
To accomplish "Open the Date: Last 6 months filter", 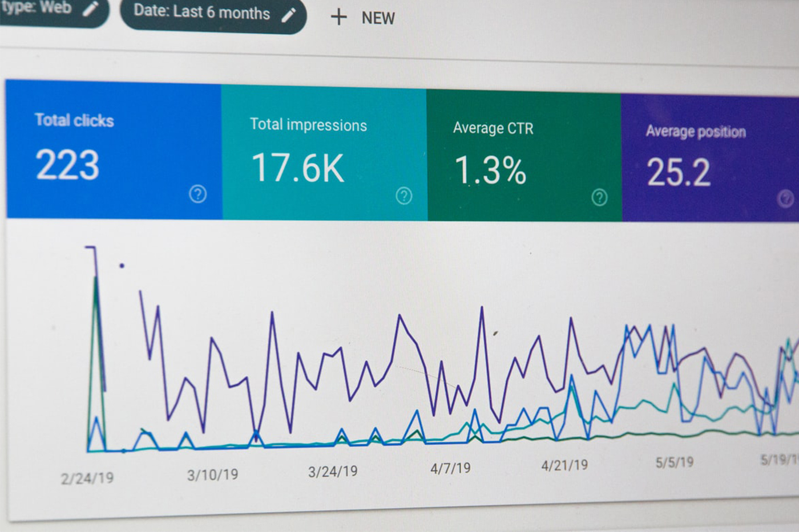I will 201,13.
